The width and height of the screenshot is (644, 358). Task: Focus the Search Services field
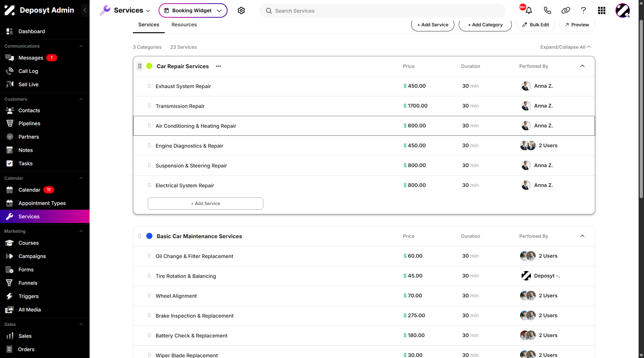point(382,11)
